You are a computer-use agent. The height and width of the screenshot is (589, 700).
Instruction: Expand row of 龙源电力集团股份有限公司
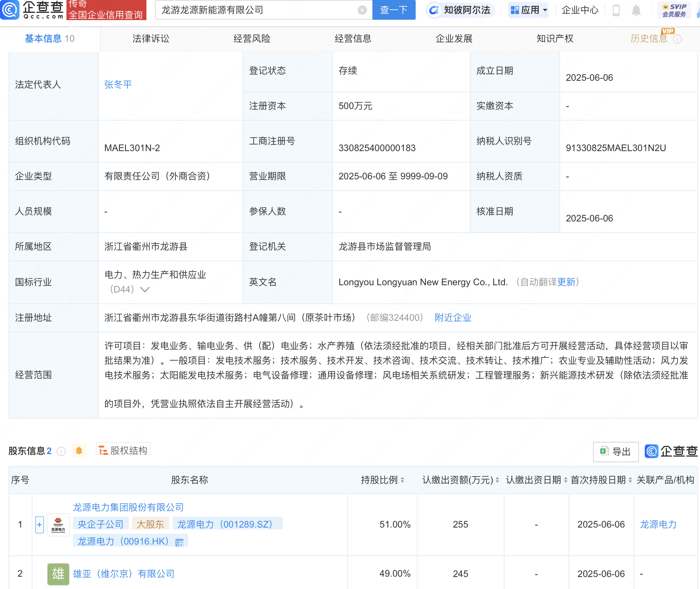39,525
